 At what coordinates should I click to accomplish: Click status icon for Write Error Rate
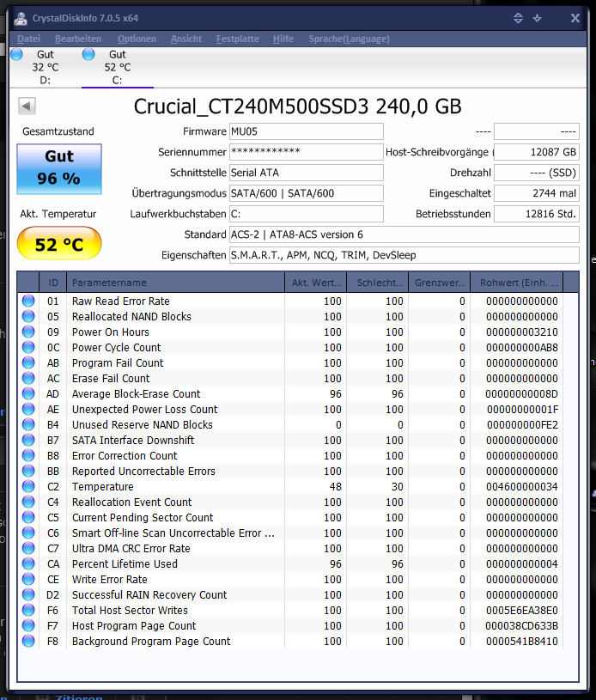pyautogui.click(x=28, y=579)
